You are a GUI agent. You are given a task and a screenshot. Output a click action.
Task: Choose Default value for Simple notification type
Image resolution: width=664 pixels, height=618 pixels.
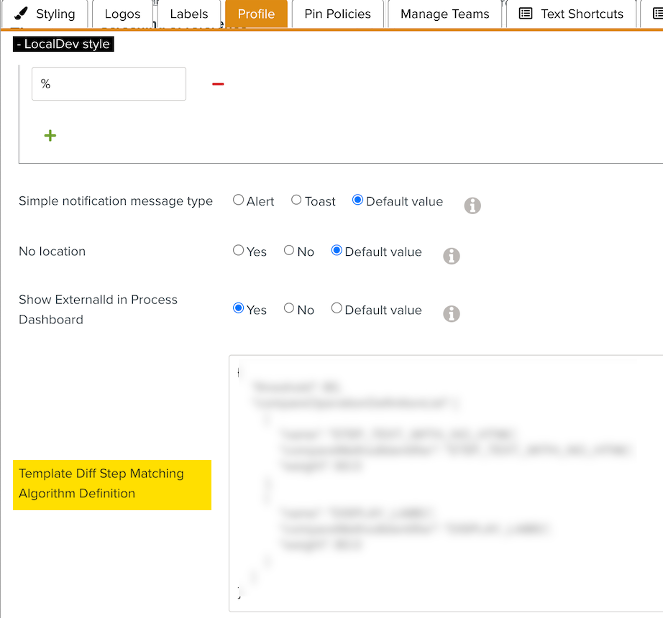click(x=358, y=200)
